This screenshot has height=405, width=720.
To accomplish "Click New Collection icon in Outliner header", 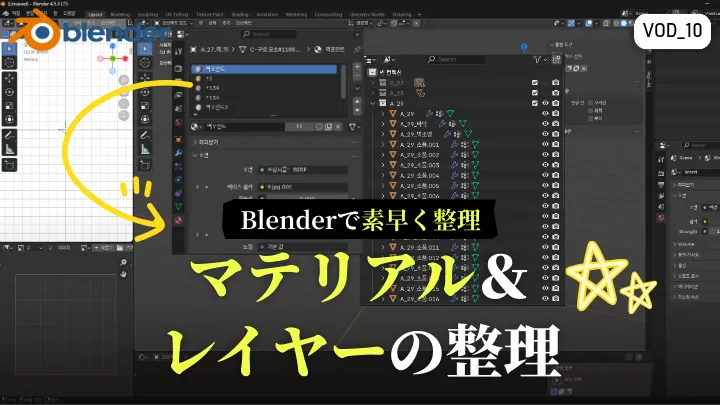I will coord(557,59).
